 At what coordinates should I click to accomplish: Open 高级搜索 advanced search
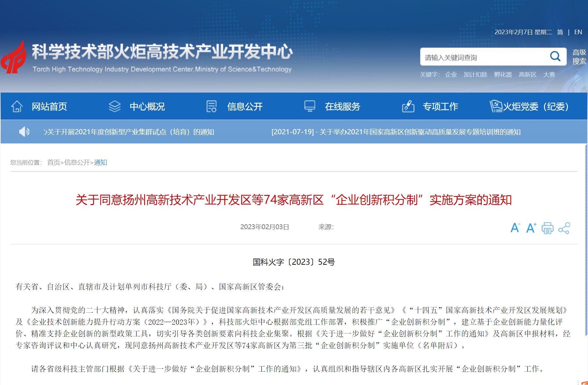[x=579, y=57]
